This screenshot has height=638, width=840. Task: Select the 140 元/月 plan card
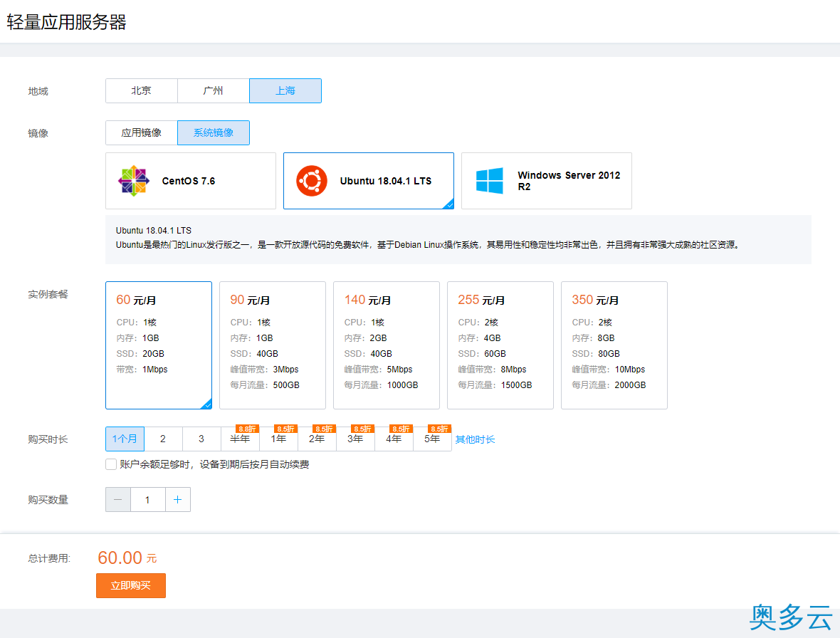(387, 345)
